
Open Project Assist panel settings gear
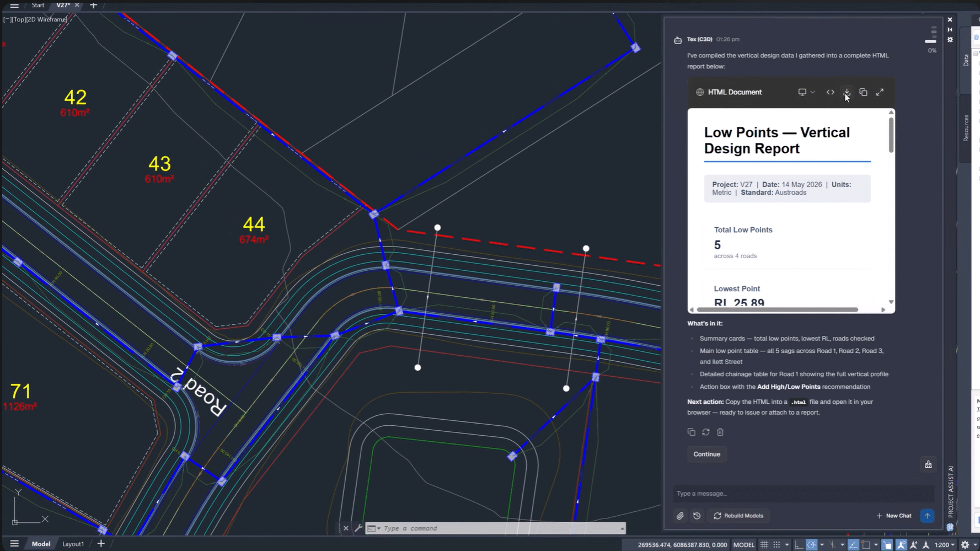click(950, 40)
